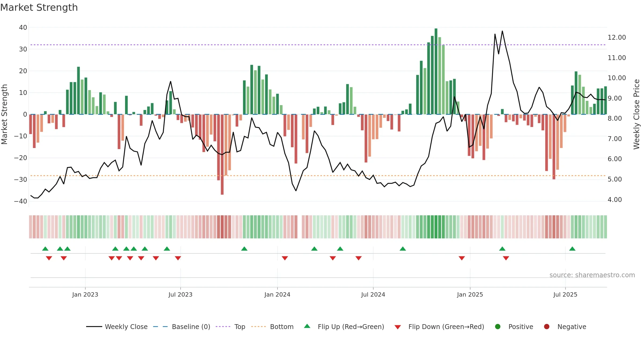Viewport: 644px width, 362px height.
Task: Click the last flip-down triangle before Jul 2024
Action: tap(358, 258)
